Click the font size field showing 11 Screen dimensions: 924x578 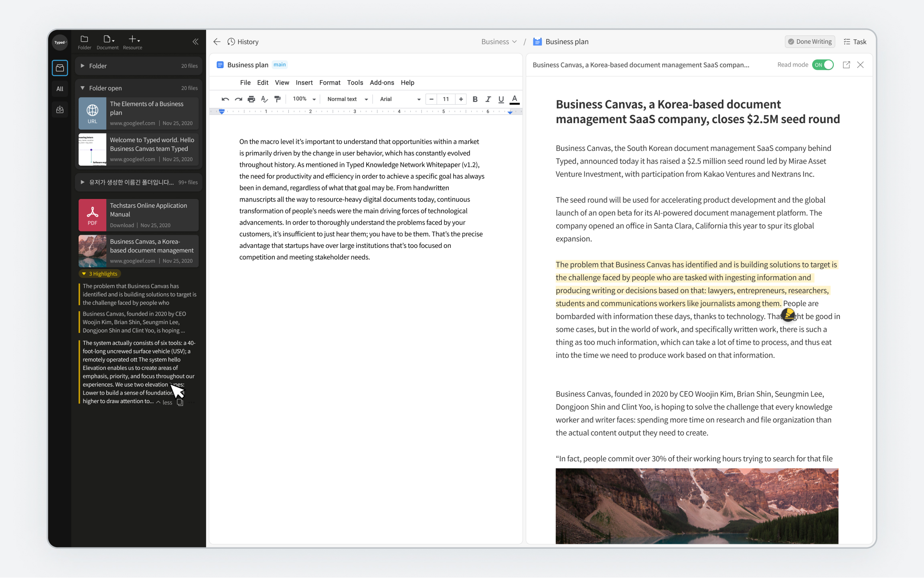point(446,99)
